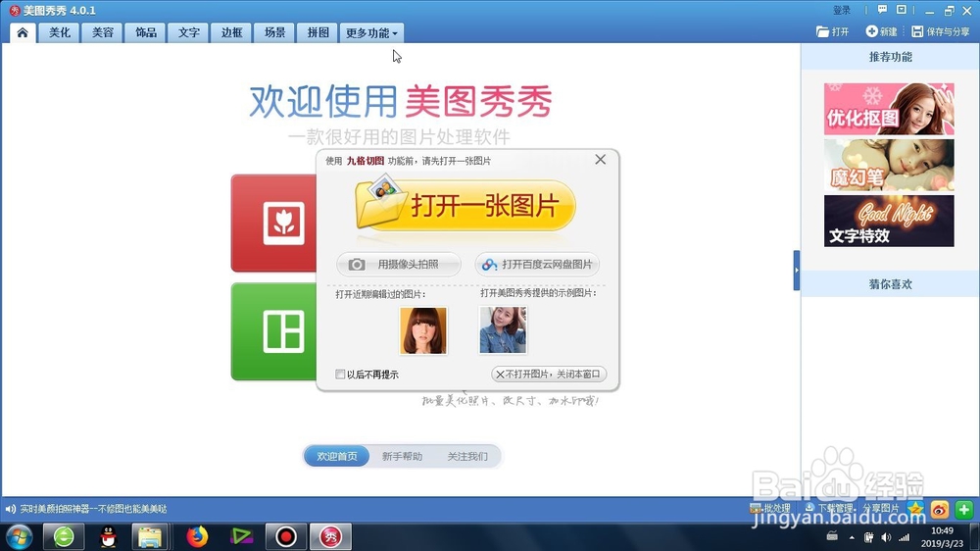Share to Qzone via star icon

[915, 509]
